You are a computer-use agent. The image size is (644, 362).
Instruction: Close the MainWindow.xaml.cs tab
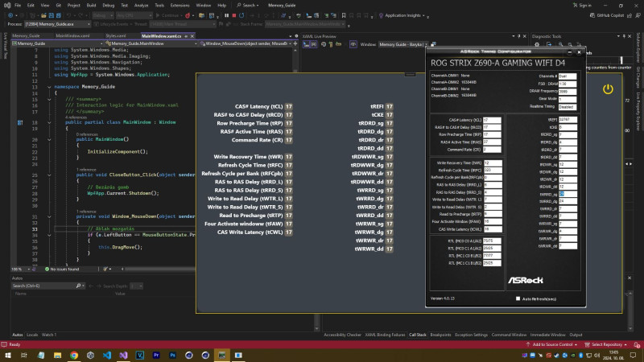point(192,36)
